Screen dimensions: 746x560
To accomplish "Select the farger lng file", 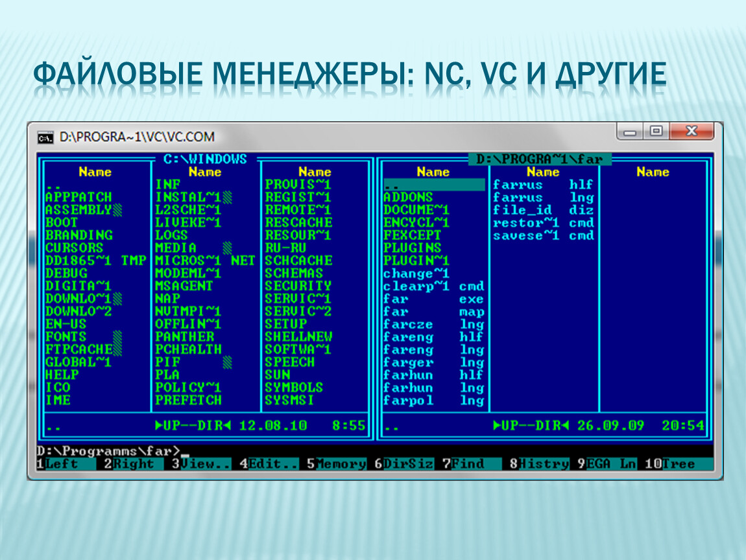I will tap(434, 362).
